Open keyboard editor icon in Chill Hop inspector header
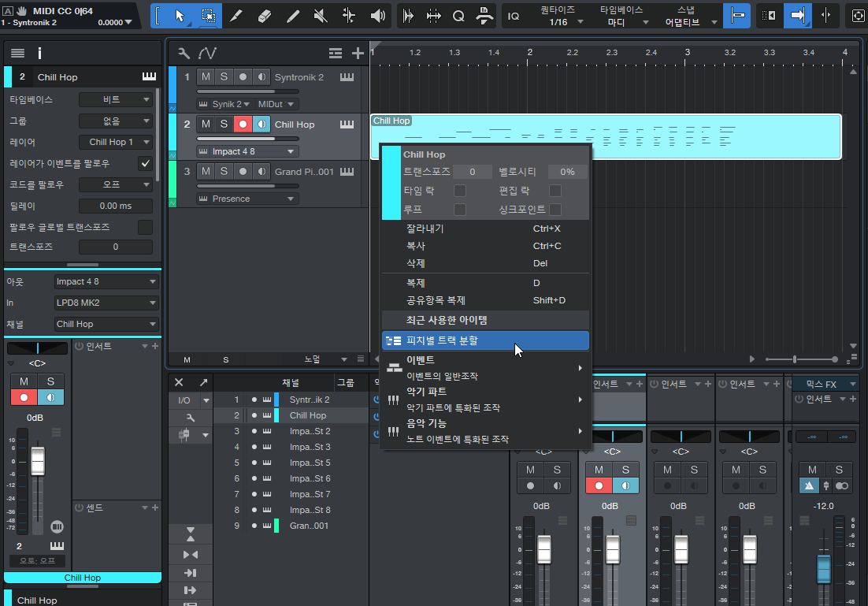The height and width of the screenshot is (606, 868). click(149, 76)
